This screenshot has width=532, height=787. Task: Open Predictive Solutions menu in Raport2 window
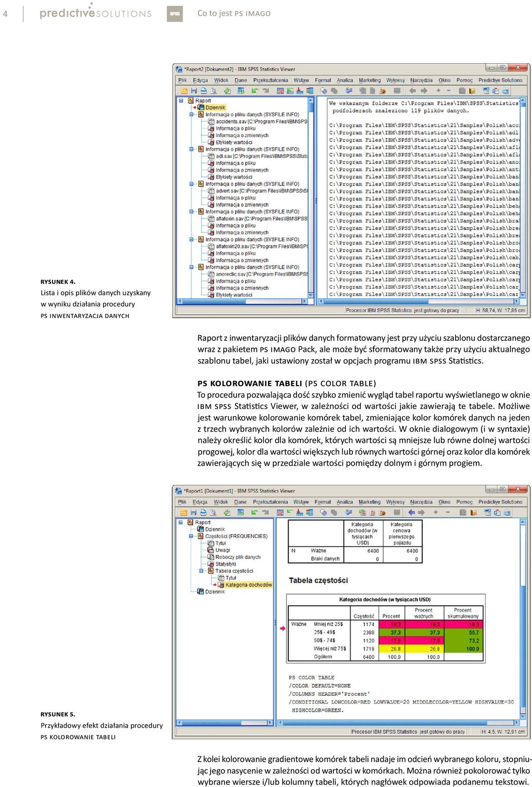(500, 80)
